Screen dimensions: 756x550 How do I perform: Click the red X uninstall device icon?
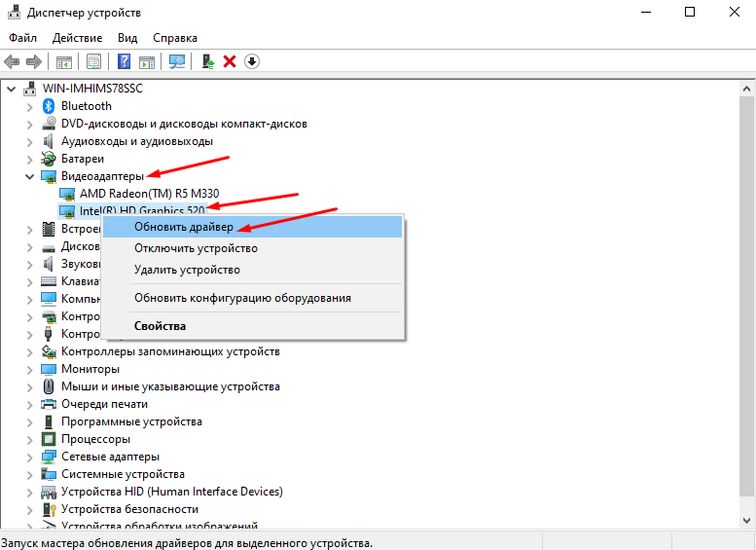pyautogui.click(x=230, y=61)
